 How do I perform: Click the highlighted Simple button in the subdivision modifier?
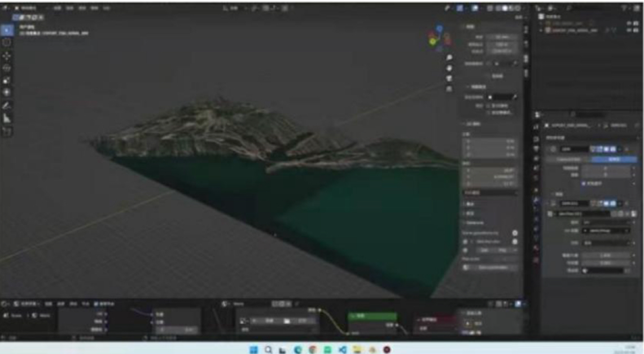[614, 160]
